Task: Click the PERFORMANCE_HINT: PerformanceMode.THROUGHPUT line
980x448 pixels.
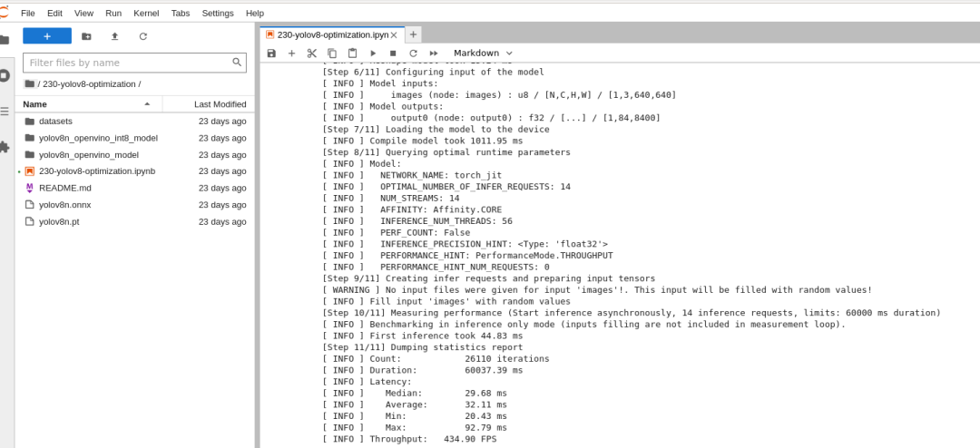Action: tap(467, 255)
